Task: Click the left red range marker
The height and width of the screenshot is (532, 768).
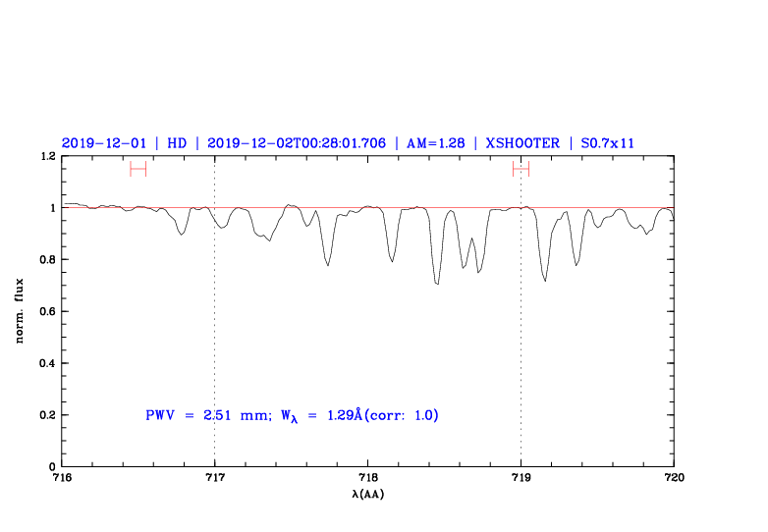Action: [137, 169]
